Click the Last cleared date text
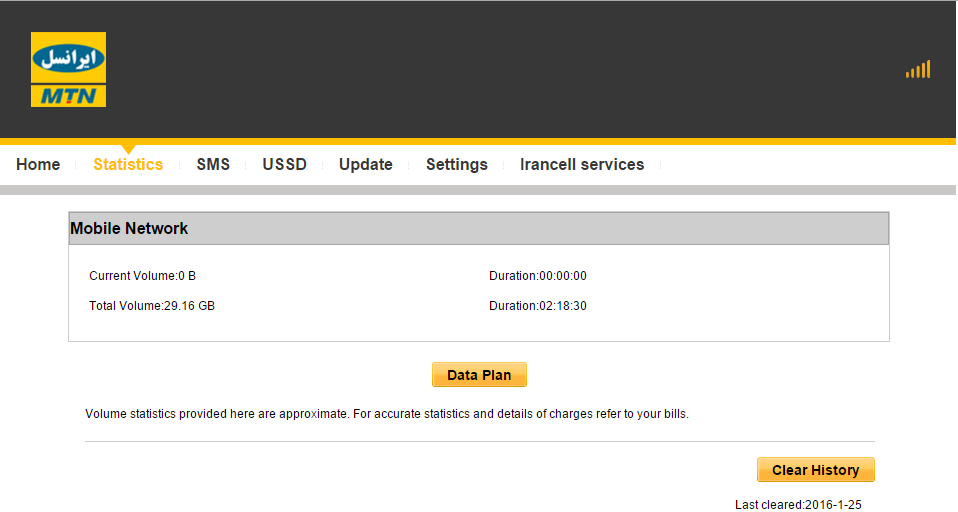Viewport: 958px width, 512px height. (x=798, y=505)
